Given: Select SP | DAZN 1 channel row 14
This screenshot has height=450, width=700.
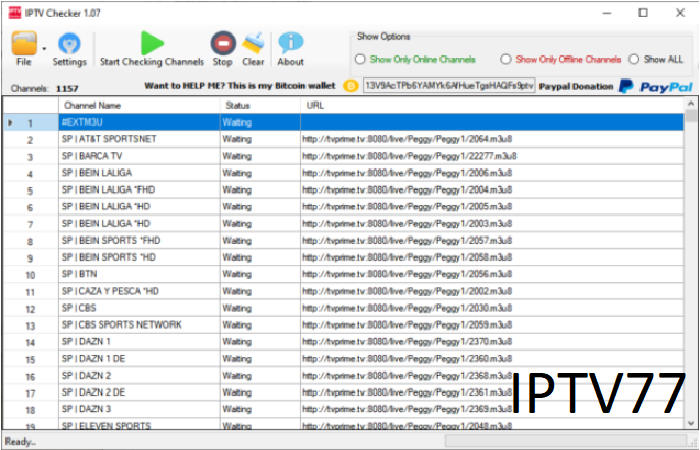Looking at the screenshot, I should 139,342.
